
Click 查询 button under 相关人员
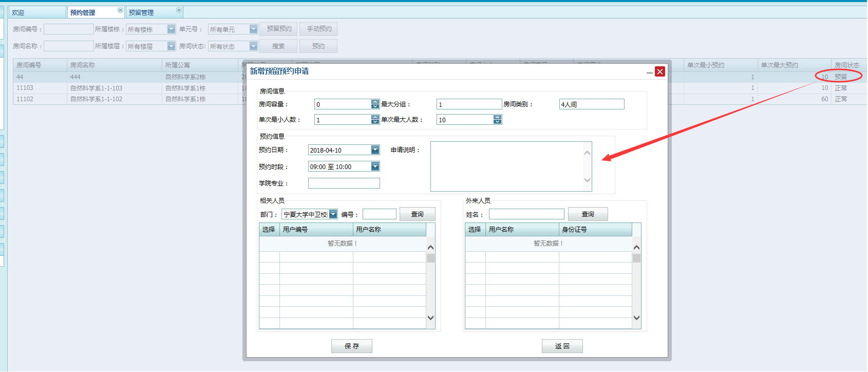[417, 214]
